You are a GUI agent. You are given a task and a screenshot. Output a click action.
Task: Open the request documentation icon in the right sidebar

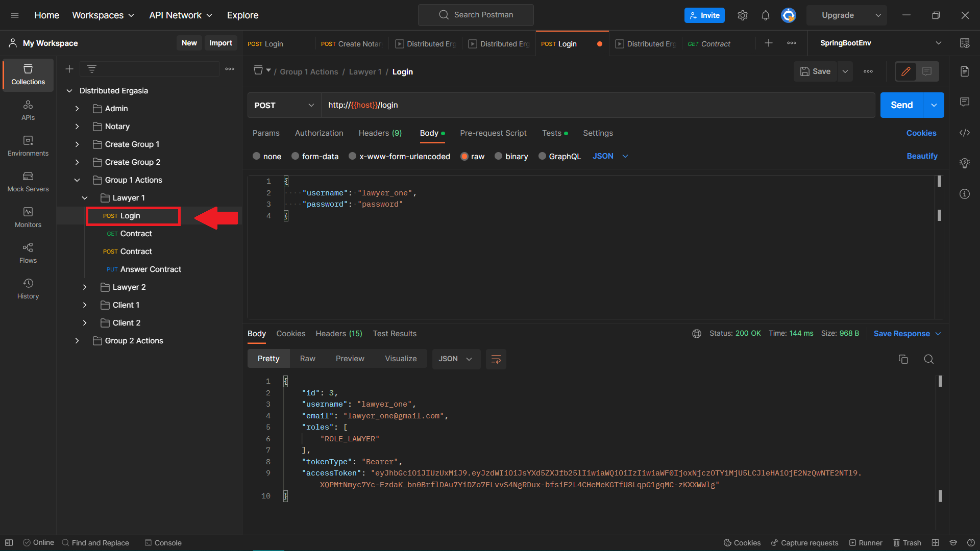coord(965,71)
